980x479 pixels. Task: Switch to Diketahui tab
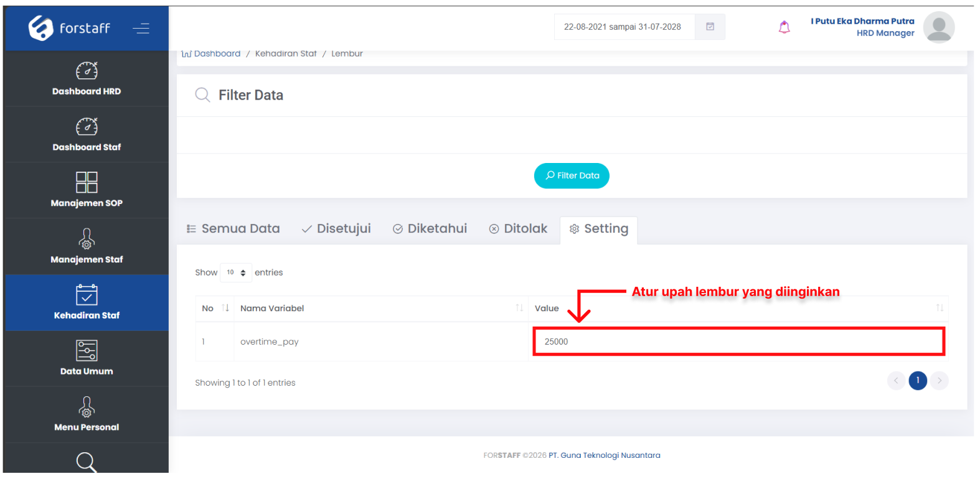(x=430, y=229)
